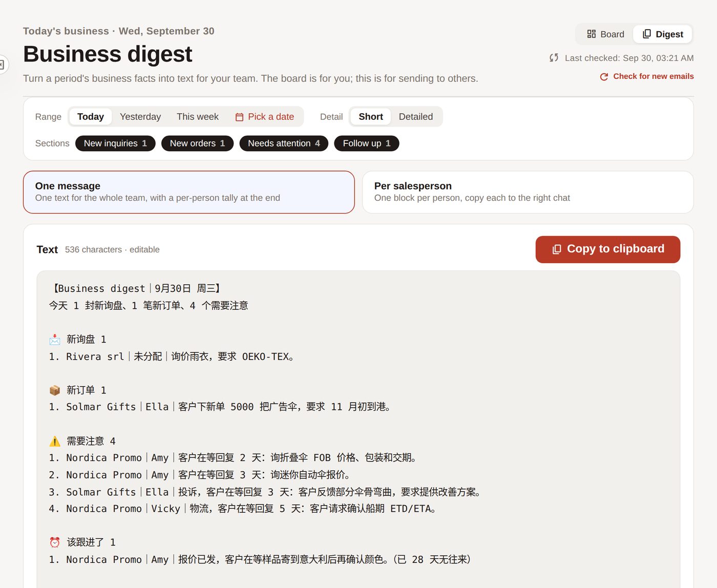This screenshot has width=717, height=588.
Task: Click the Rivera srl inquiry line
Action: click(172, 356)
